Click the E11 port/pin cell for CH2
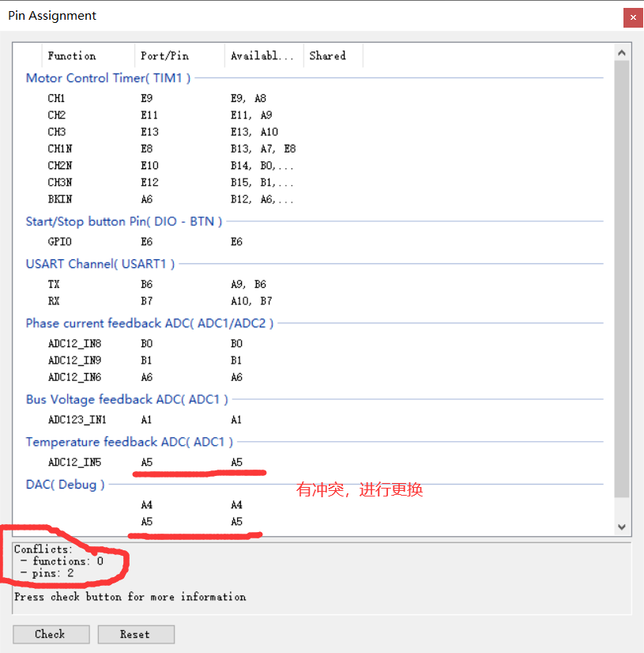This screenshot has height=653, width=644. 149,115
